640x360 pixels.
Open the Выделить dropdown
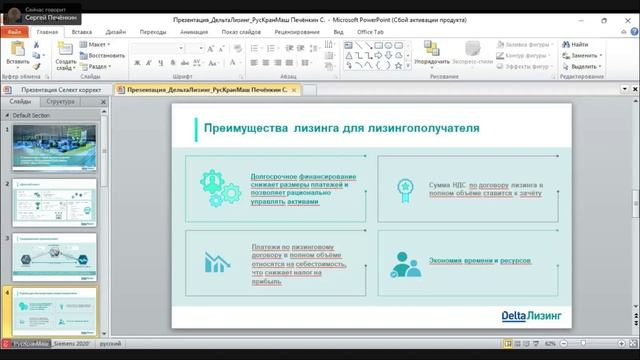coord(582,66)
